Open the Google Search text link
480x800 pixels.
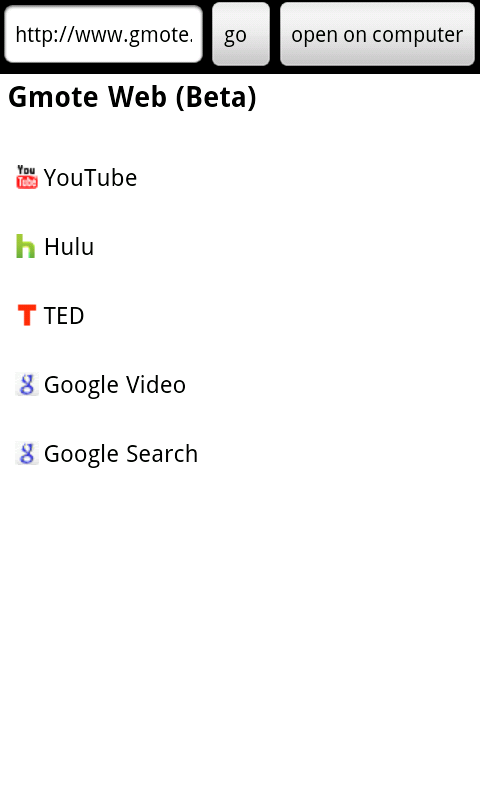[x=121, y=454]
